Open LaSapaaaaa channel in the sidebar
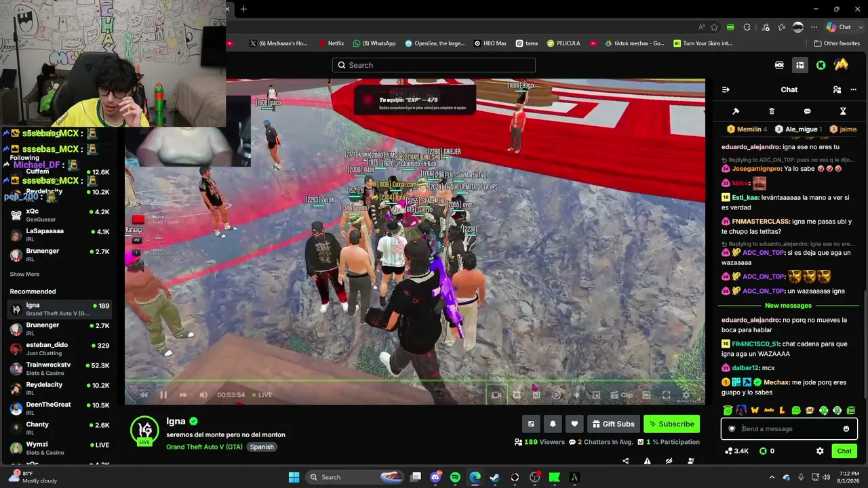 pos(60,235)
